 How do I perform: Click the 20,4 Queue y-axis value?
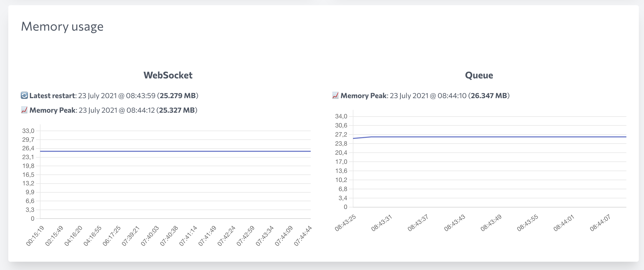[341, 153]
